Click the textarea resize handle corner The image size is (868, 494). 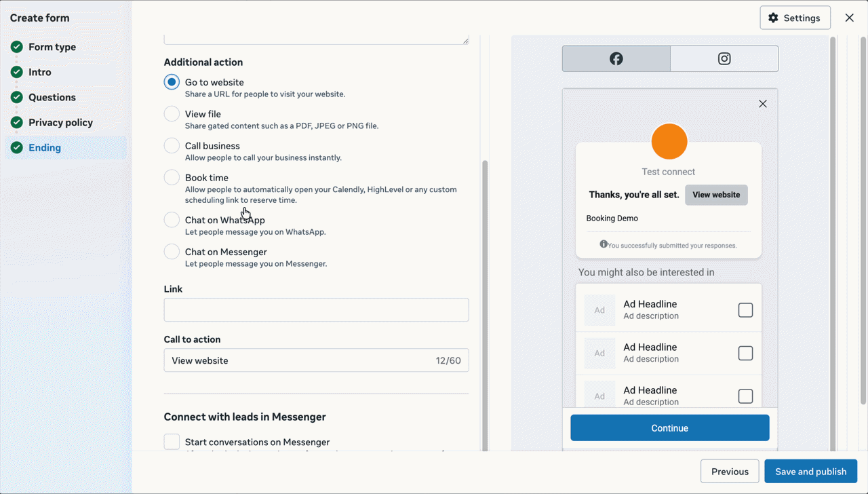point(465,41)
